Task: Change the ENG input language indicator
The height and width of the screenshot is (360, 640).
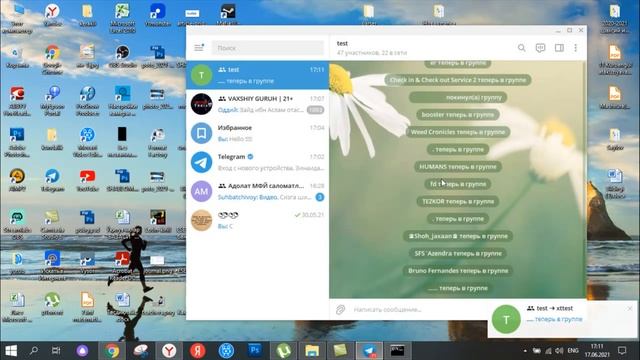Action: coord(573,351)
